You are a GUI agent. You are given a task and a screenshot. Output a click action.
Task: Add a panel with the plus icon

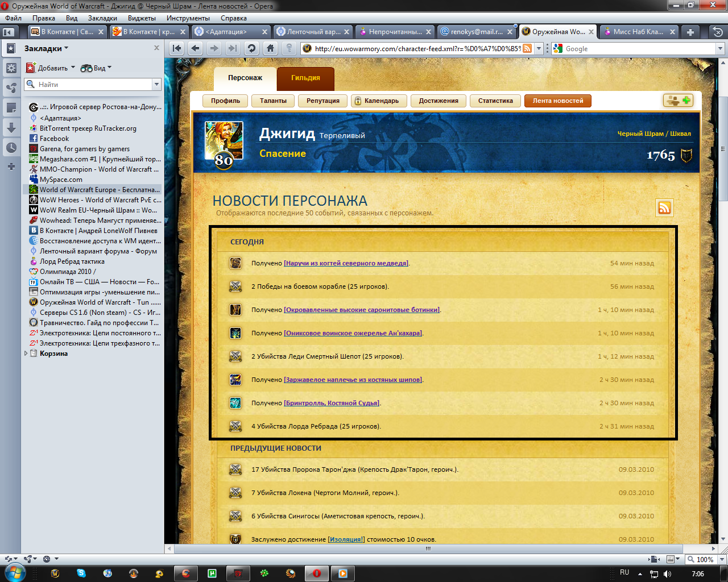11,167
